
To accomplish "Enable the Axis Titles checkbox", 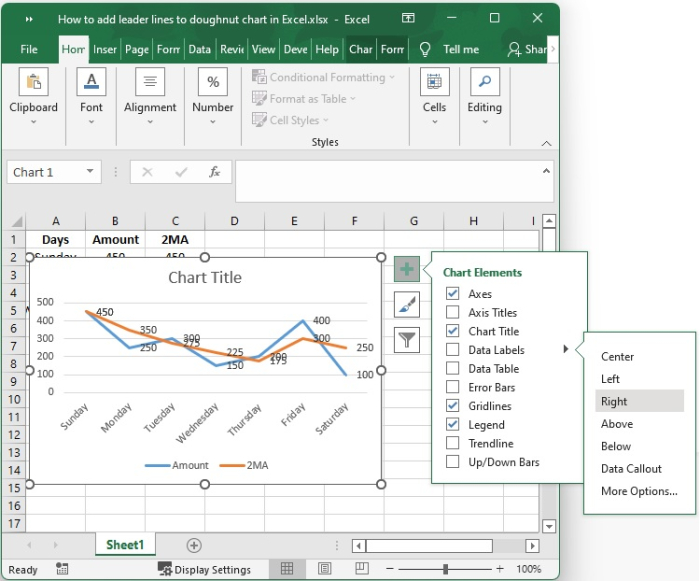I will (452, 312).
